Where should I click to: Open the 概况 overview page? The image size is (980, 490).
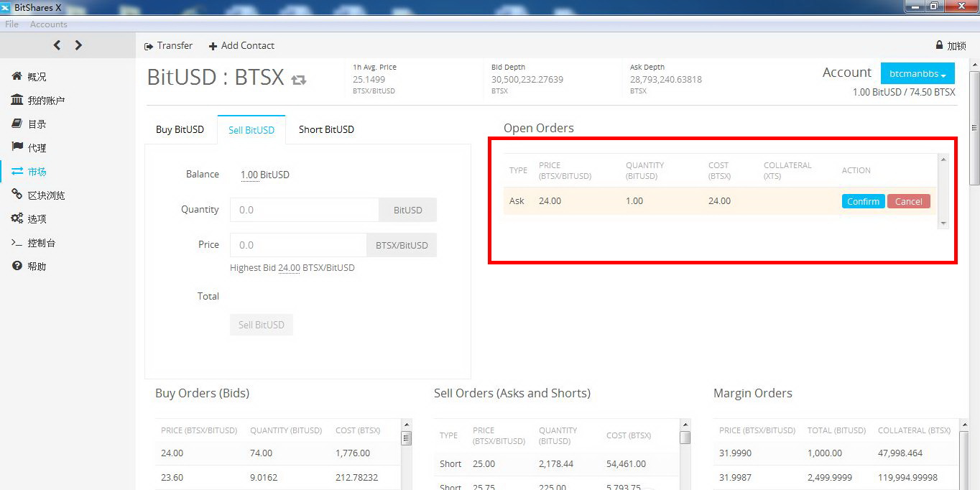pos(29,76)
